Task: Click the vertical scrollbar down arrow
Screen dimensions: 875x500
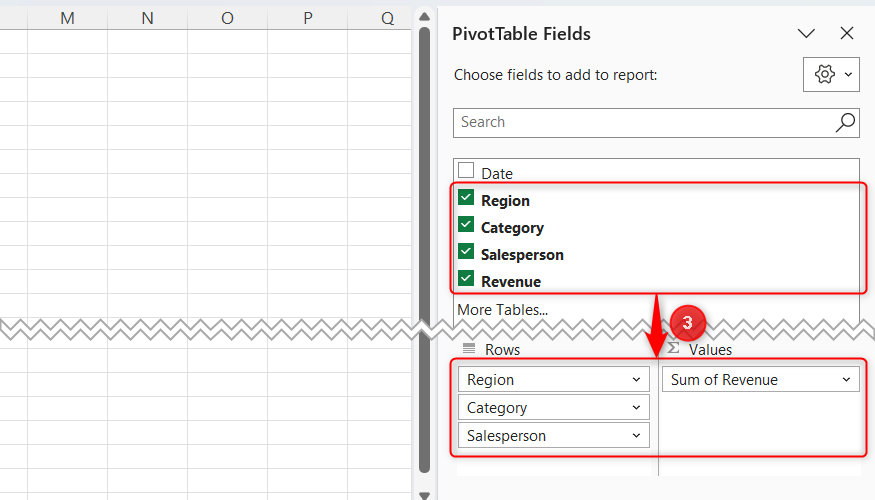Action: click(425, 495)
